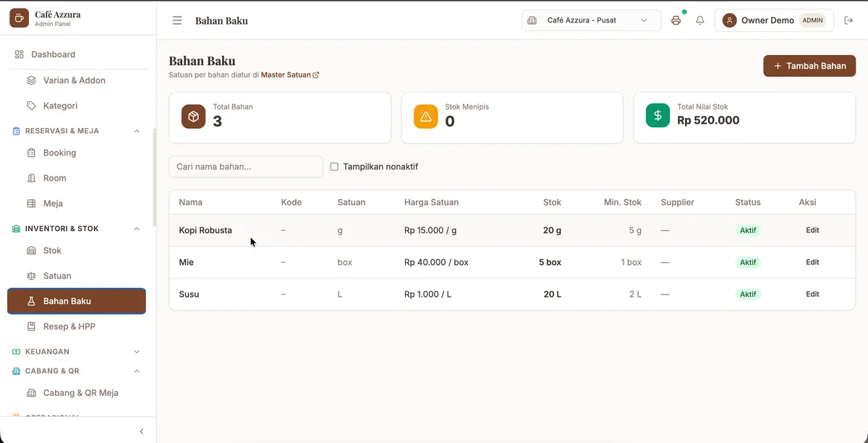The height and width of the screenshot is (443, 868).
Task: Edit the Susu row
Action: [x=812, y=294]
